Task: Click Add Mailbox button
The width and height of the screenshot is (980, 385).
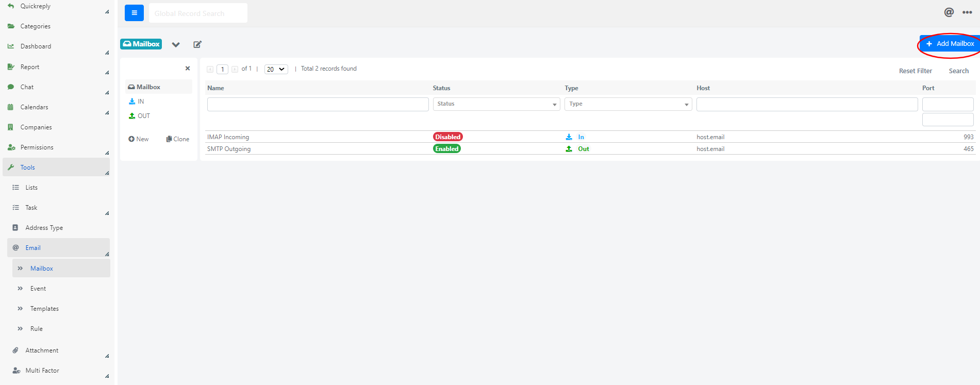Action: (x=950, y=44)
